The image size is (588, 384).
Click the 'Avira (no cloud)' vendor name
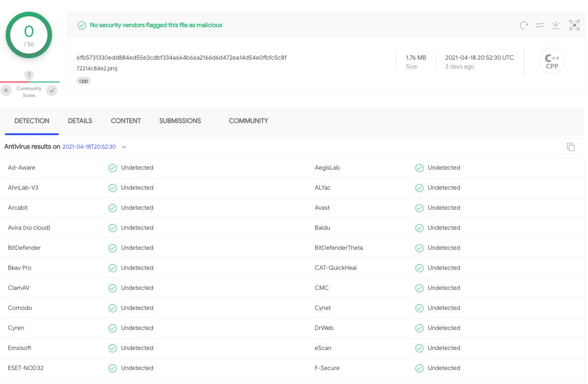[x=29, y=228]
